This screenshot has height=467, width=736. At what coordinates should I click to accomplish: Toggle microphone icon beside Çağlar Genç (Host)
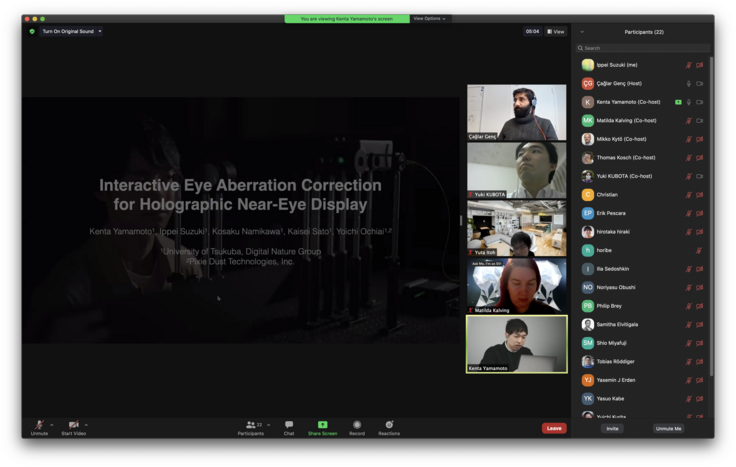(x=688, y=83)
